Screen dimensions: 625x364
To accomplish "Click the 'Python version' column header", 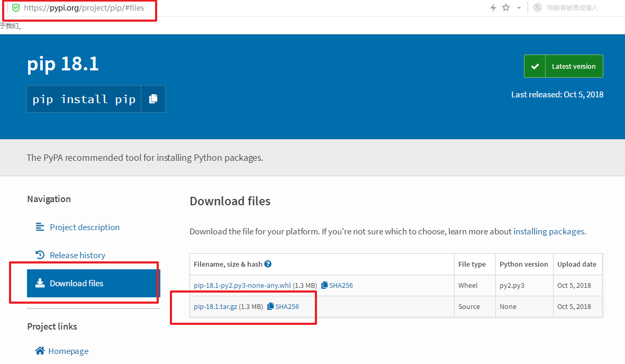I will (524, 264).
